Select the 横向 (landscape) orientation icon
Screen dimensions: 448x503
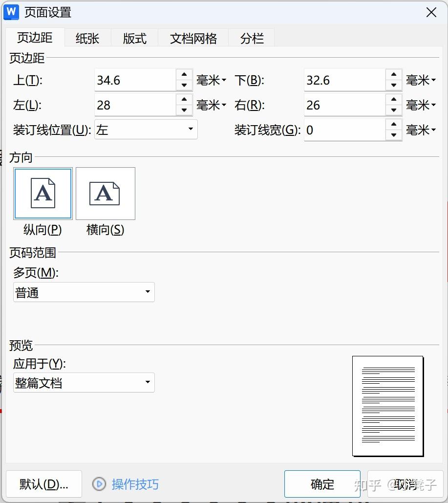(x=105, y=193)
